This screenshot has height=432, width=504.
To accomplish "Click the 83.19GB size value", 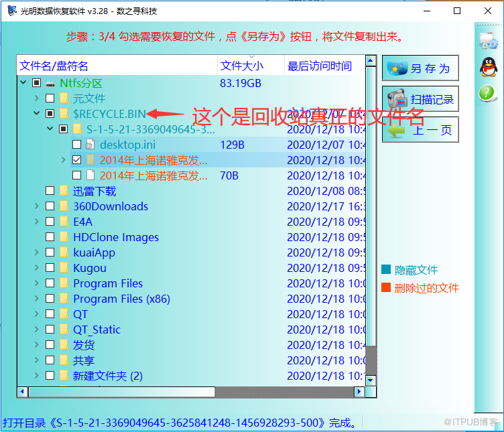I will tap(241, 83).
